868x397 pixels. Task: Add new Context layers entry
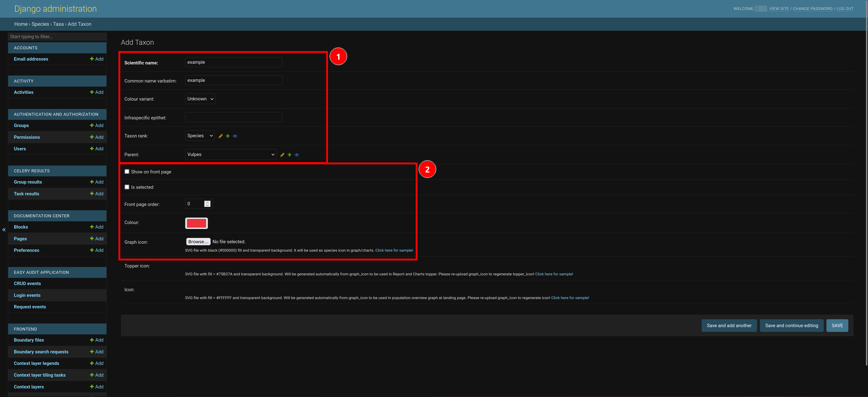click(97, 387)
